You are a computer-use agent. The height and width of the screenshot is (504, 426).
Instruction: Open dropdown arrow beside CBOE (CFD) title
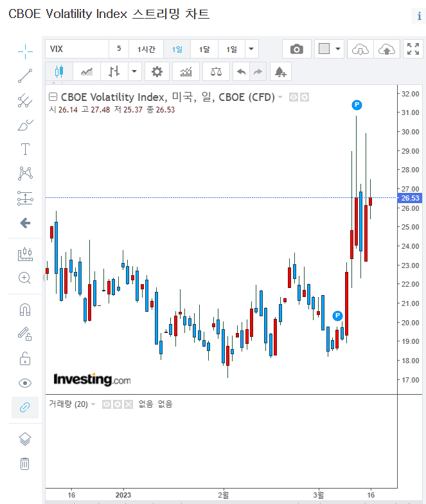coord(280,97)
